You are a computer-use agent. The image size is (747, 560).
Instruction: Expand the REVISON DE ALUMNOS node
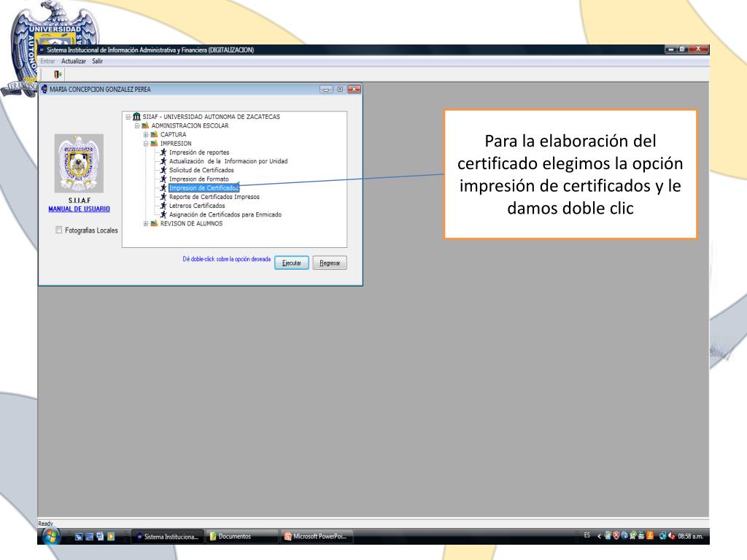146,224
